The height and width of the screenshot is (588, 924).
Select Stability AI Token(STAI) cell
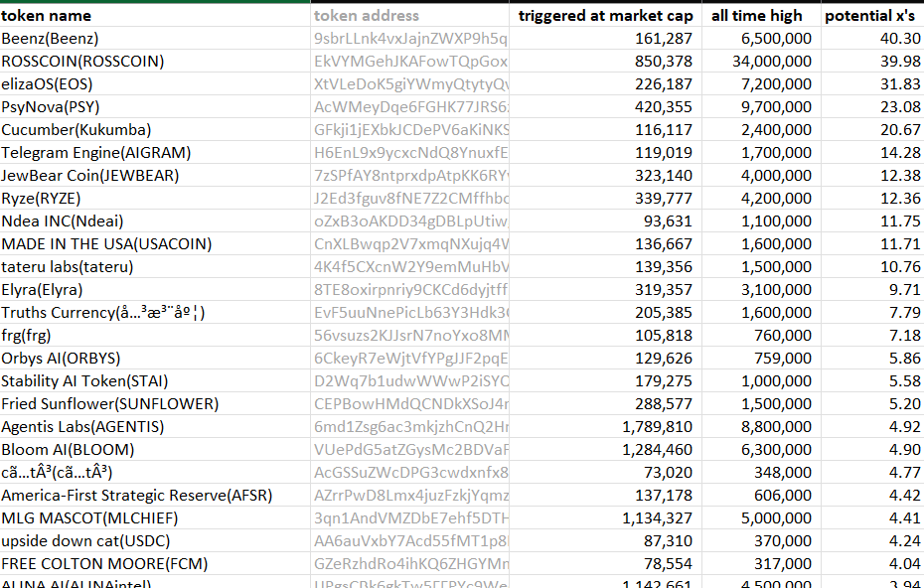155,381
